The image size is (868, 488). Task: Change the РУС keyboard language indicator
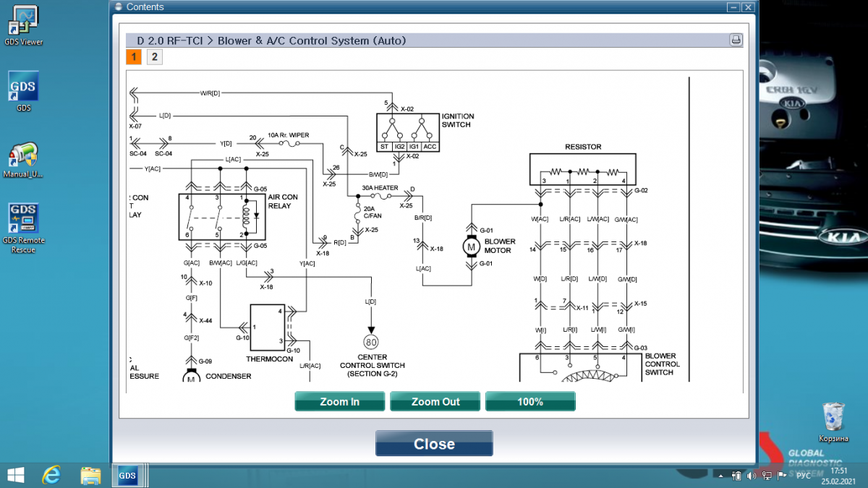coord(803,476)
